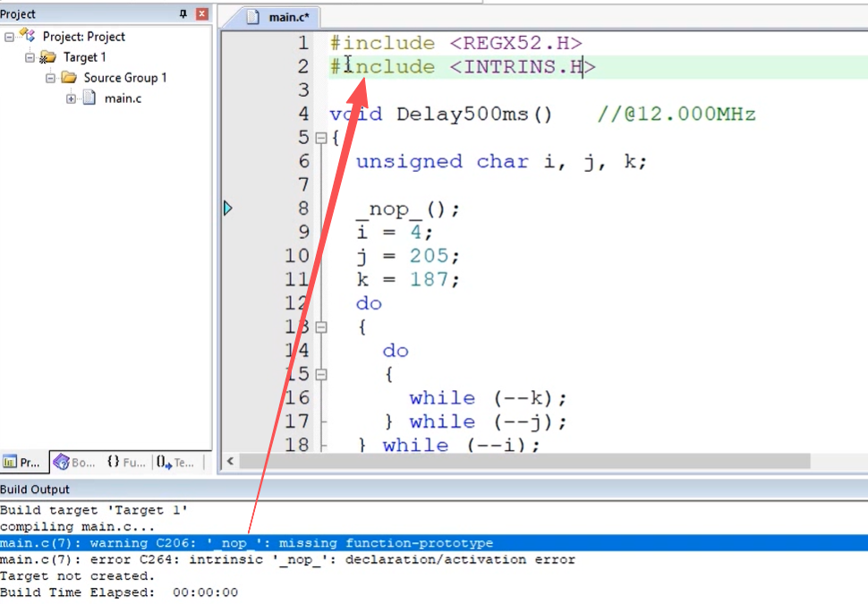This screenshot has height=604, width=868.
Task: Collapse the Source Group 1 node
Action: tap(50, 78)
